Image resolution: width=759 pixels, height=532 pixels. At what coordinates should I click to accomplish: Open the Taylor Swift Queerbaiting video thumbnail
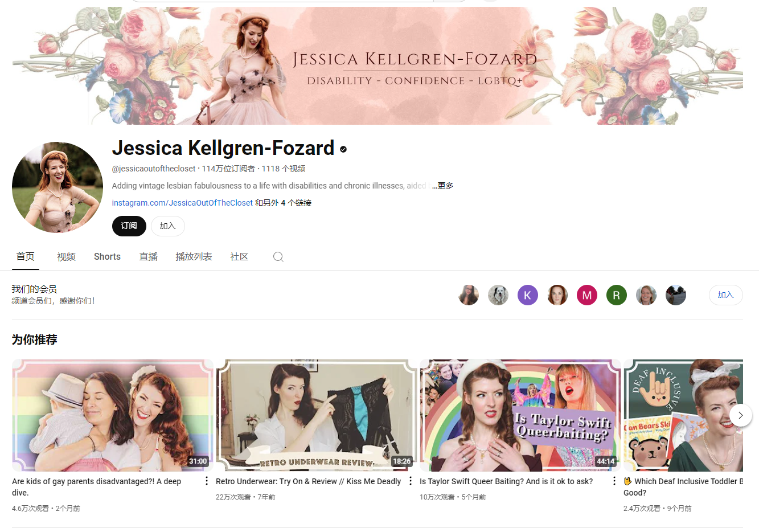(520, 415)
